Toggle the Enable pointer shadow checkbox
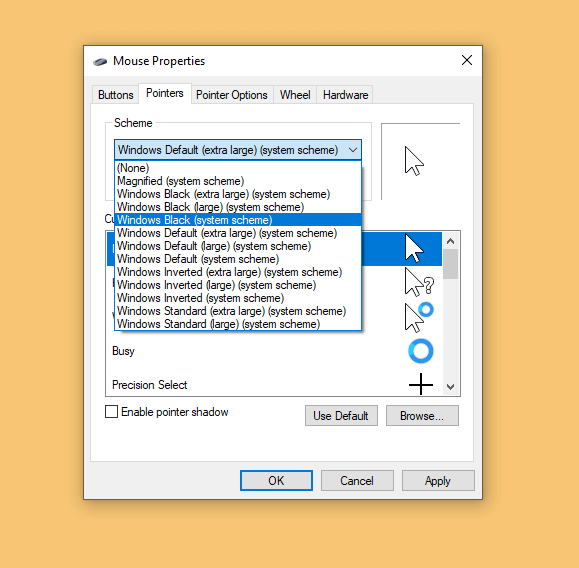 [x=112, y=411]
